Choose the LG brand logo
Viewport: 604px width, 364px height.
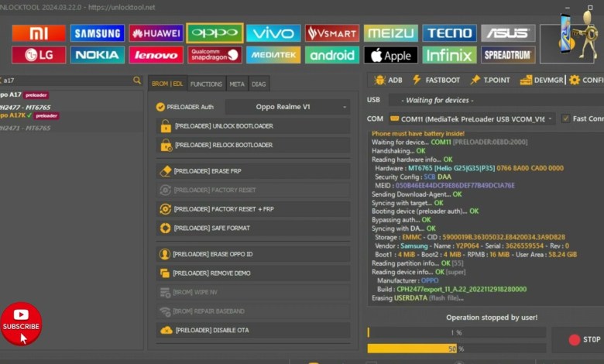[39, 55]
